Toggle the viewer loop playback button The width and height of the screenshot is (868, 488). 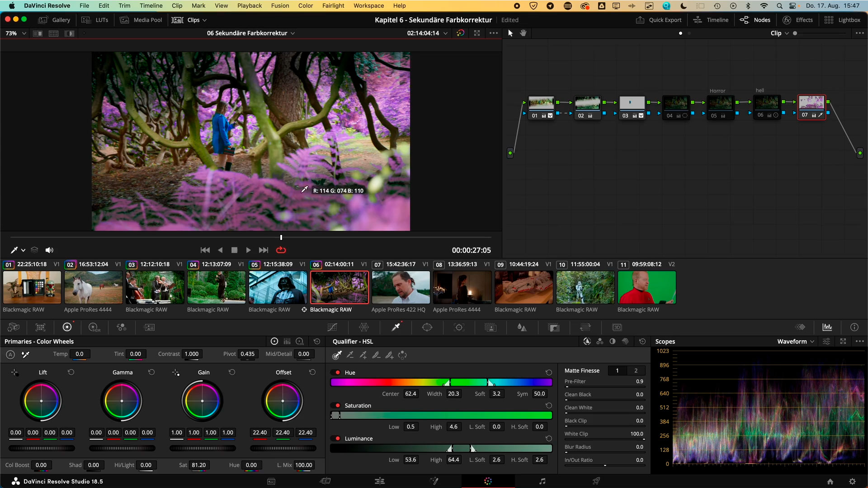[281, 250]
